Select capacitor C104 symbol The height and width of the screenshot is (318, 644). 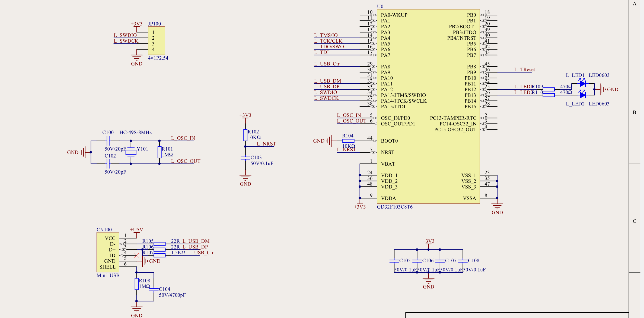click(154, 289)
